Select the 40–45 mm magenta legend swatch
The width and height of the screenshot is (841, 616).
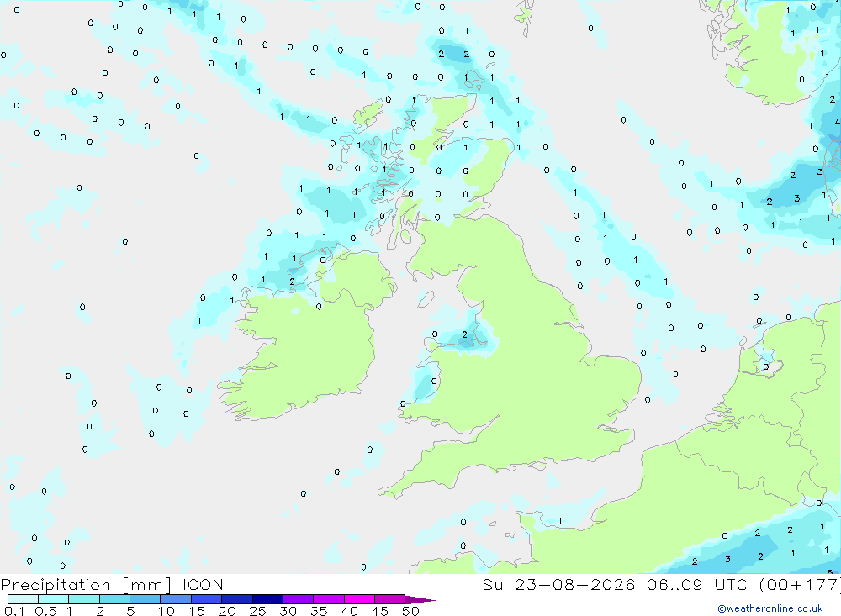[x=359, y=599]
